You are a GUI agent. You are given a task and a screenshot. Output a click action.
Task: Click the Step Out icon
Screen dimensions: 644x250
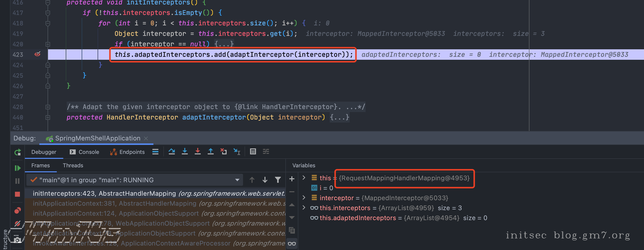click(x=210, y=151)
